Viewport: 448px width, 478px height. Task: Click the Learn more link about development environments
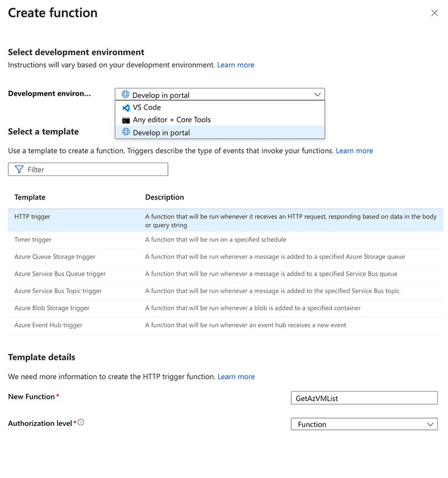(x=236, y=65)
